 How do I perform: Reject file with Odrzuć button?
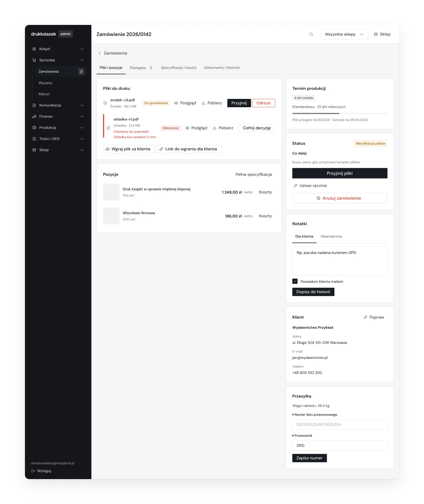click(263, 103)
